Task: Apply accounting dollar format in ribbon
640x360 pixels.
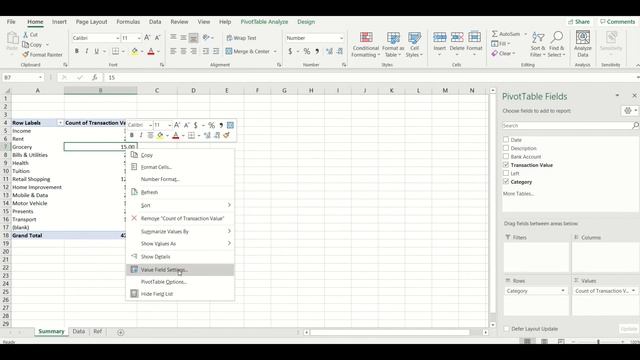Action: tap(290, 51)
